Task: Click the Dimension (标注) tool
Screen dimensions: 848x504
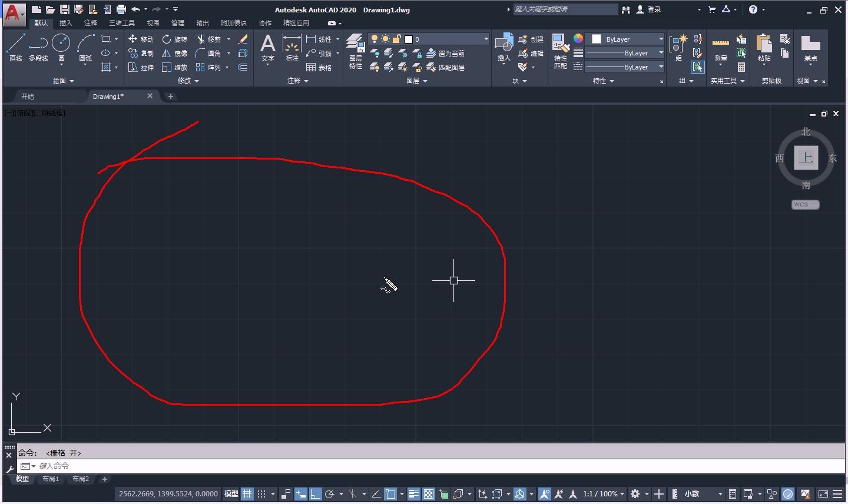Action: pos(291,48)
